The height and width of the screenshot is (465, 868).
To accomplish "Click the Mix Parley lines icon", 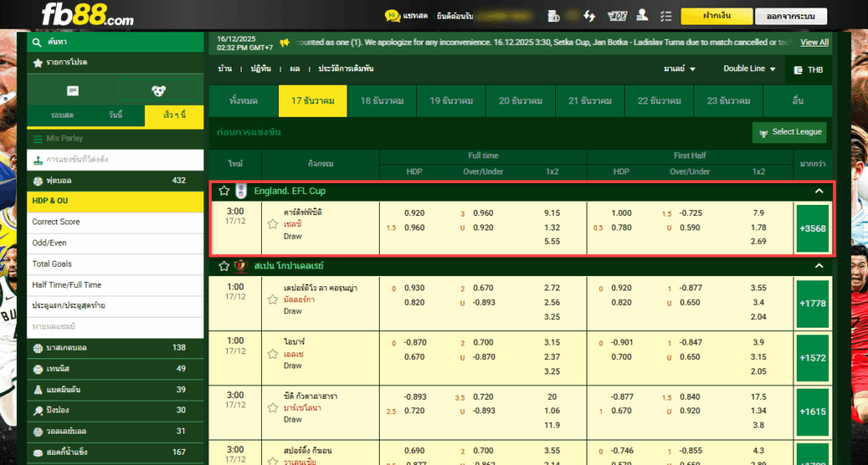I will click(37, 139).
